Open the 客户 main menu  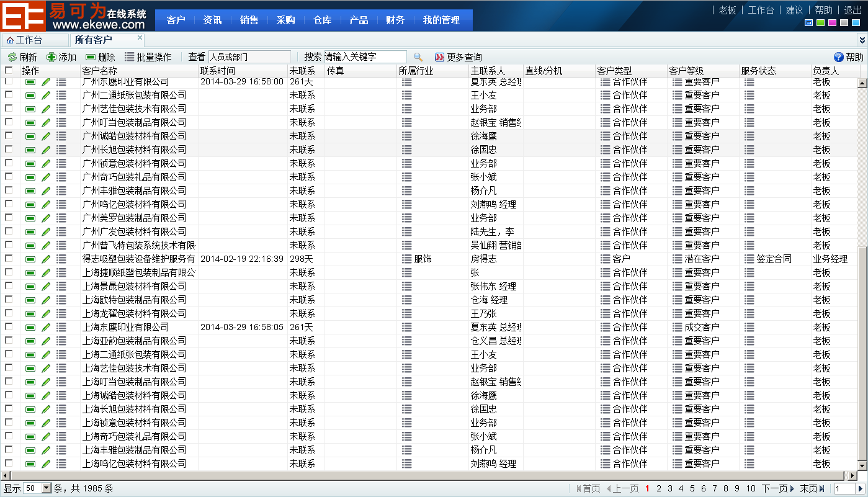coord(176,20)
